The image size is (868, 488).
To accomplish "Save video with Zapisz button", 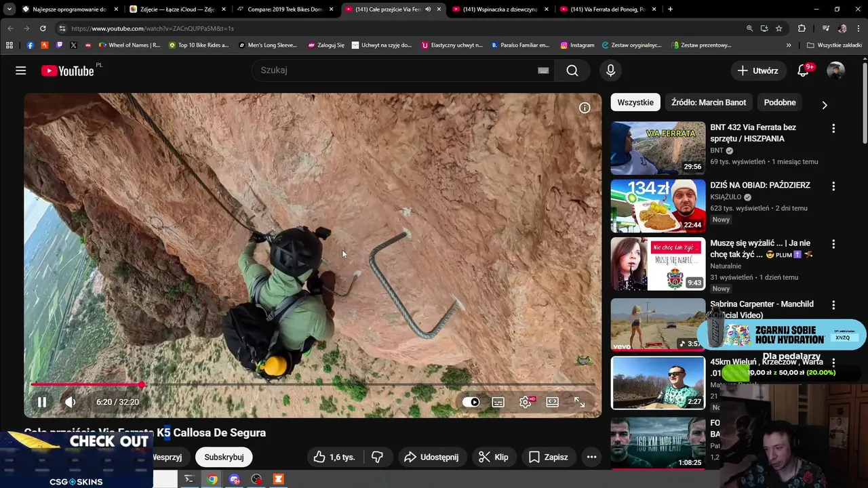I will tap(548, 457).
